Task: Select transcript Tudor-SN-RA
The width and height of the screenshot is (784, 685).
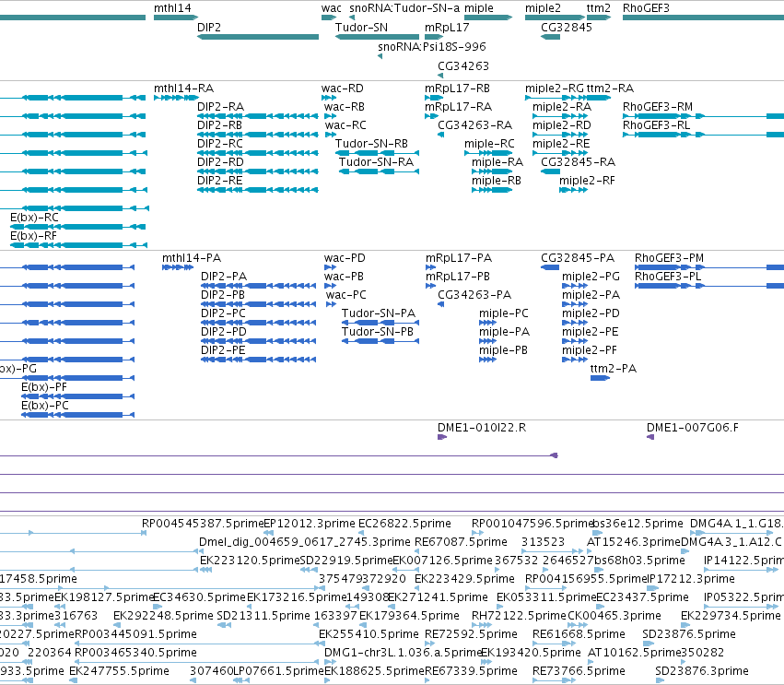Action: [x=376, y=162]
